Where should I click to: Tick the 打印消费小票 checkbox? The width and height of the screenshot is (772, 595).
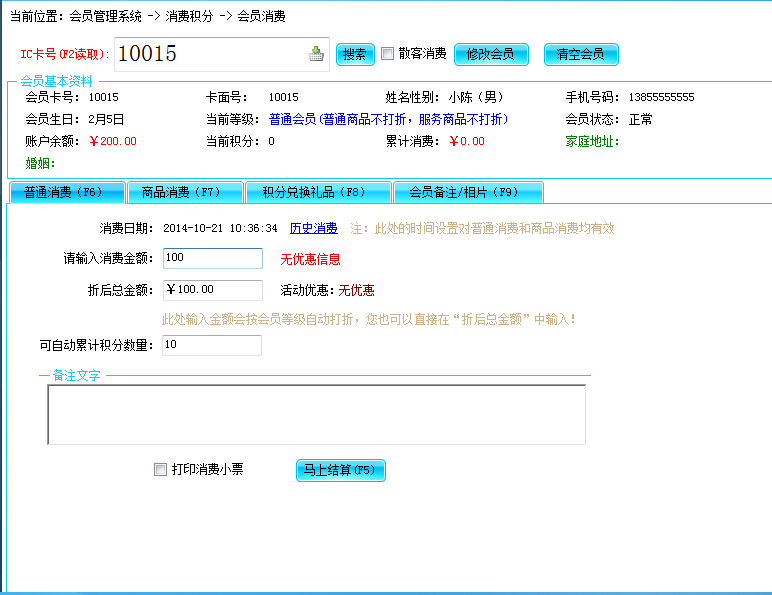coord(160,469)
